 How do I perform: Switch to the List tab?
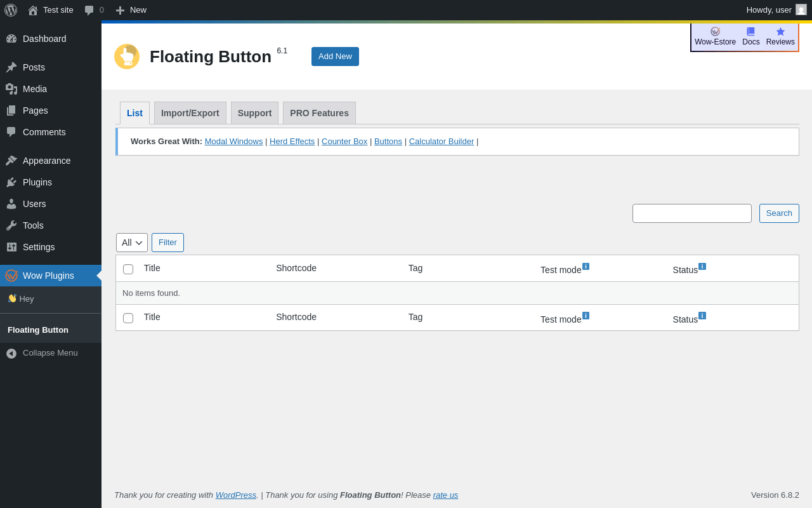pyautogui.click(x=134, y=113)
